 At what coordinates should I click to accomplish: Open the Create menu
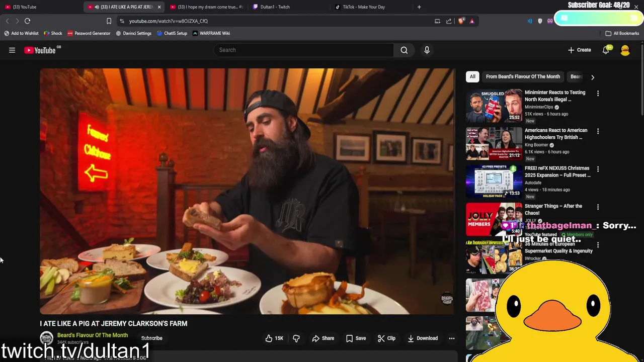580,50
